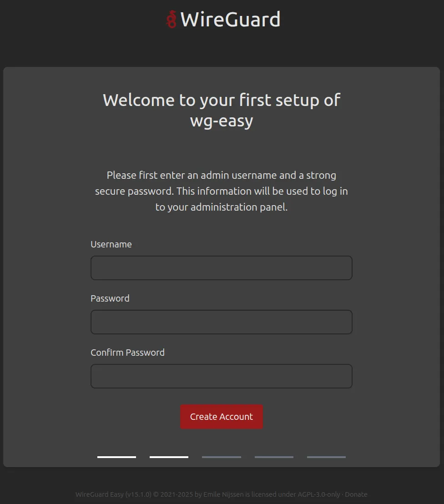Screen dimensions: 444x504
Task: Select the Confirm Password input field
Action: [222, 376]
